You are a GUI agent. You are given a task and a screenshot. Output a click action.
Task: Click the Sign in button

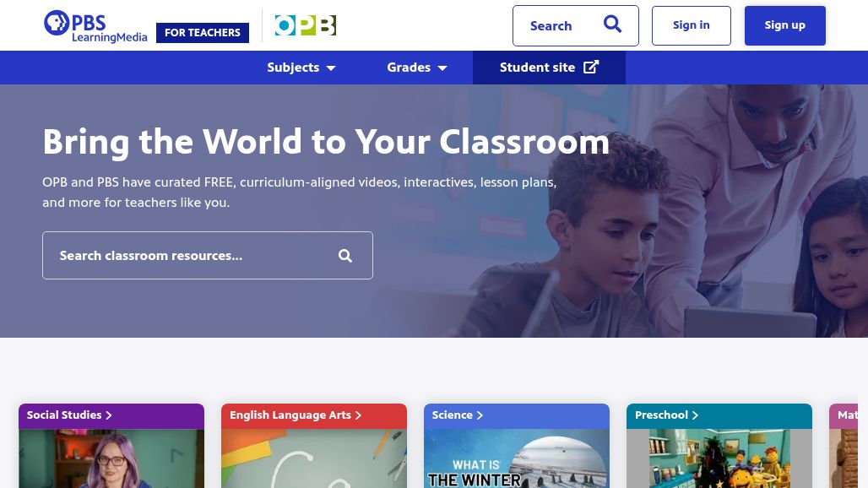coord(692,25)
